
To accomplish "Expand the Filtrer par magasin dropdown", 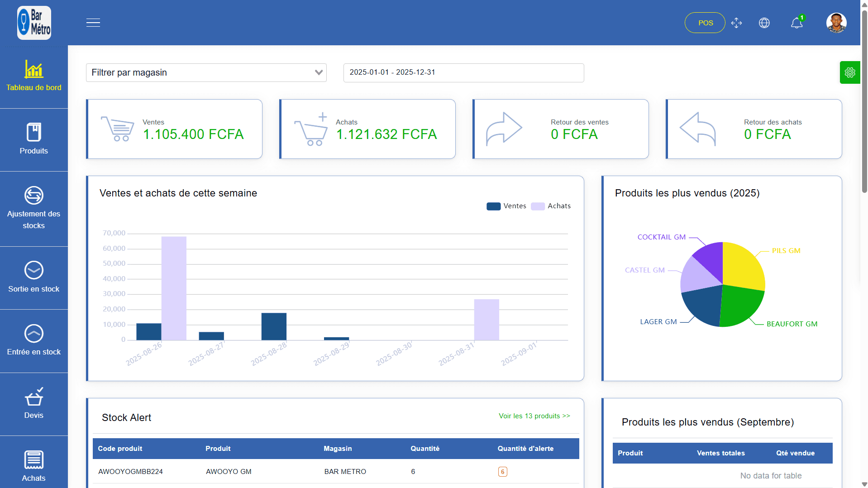I will click(206, 73).
